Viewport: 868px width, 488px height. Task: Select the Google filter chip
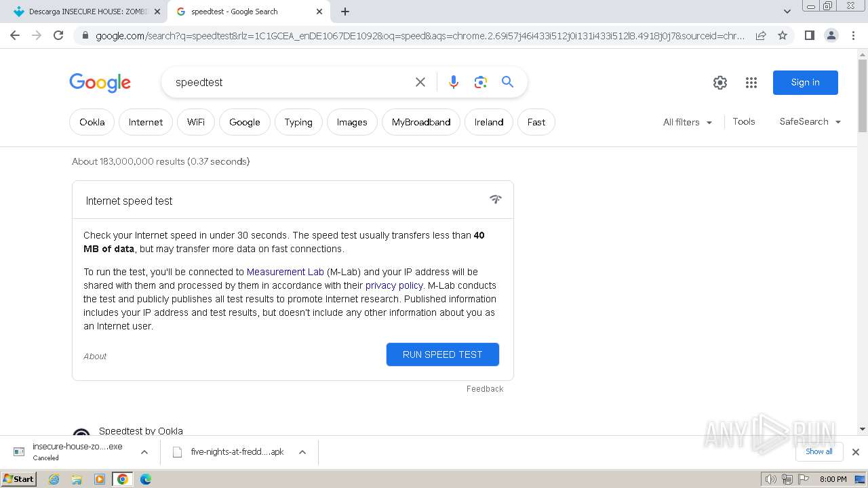pos(245,122)
